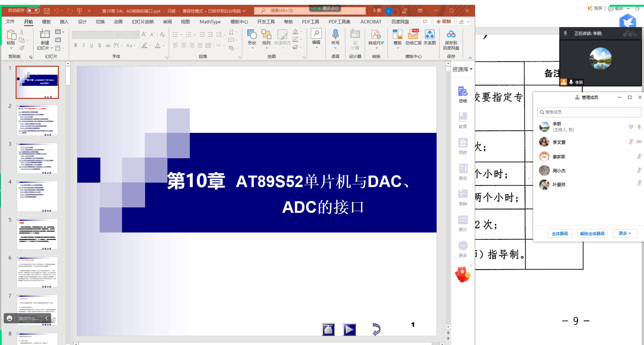
Task: Click the 保存到百度网盘 cloud icon
Action: 451,35
